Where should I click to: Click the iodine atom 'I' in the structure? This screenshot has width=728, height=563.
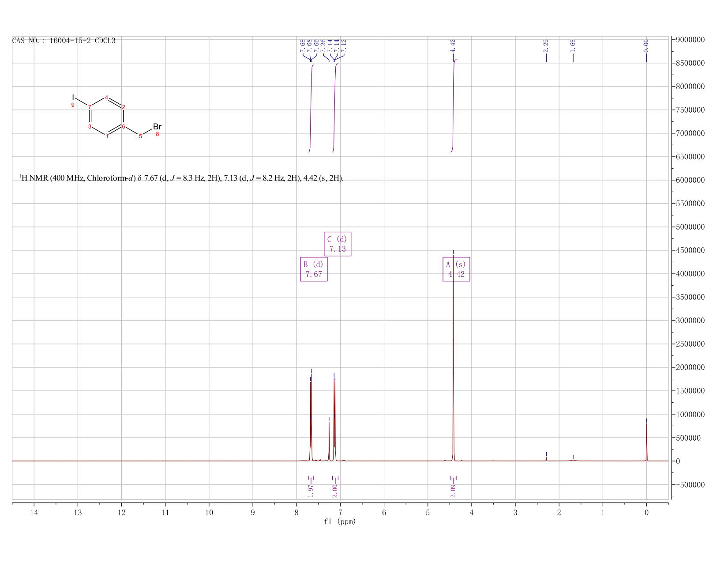point(73,97)
